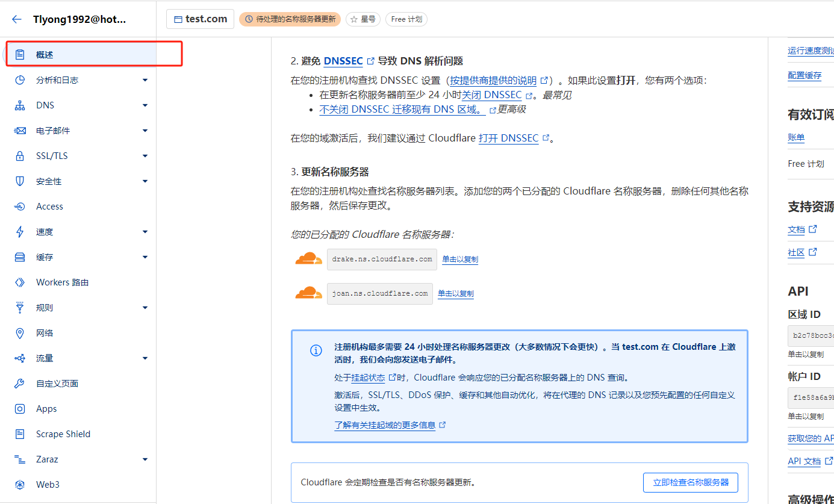
Task: Click the 网络 location pin icon
Action: [20, 333]
